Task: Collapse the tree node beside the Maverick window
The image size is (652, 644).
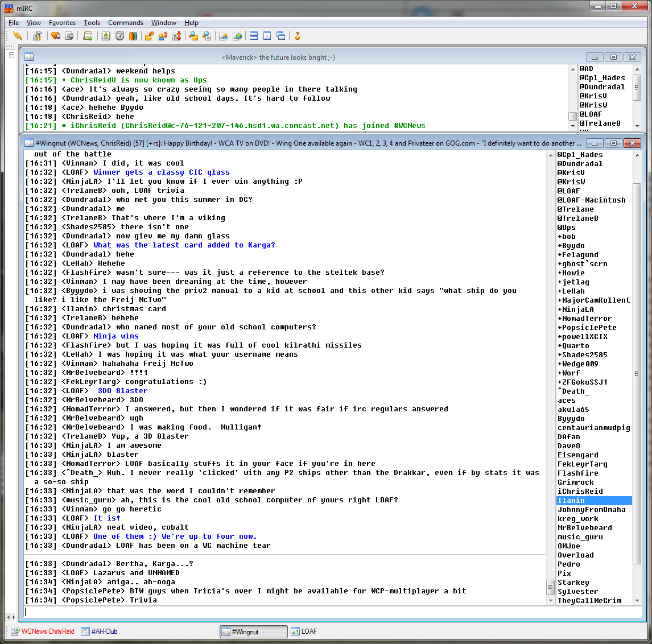Action: click(x=11, y=55)
